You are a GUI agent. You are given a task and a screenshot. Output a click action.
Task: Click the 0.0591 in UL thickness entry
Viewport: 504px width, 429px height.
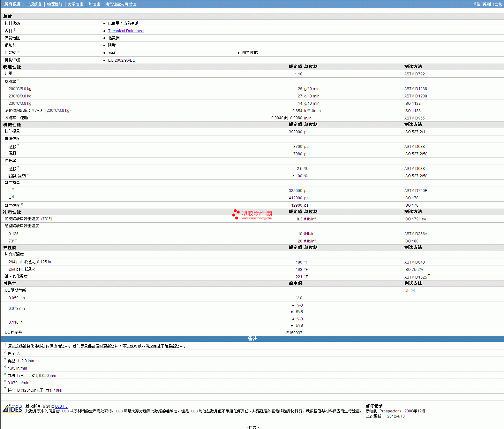click(x=17, y=298)
